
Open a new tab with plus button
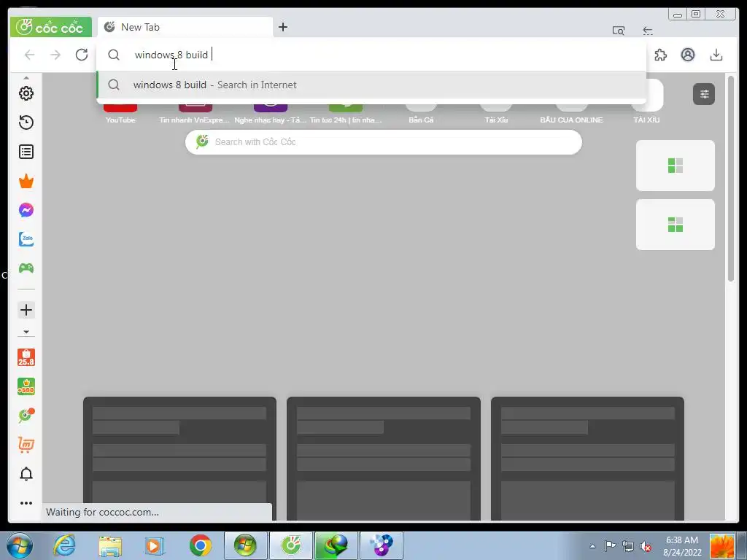pos(283,27)
